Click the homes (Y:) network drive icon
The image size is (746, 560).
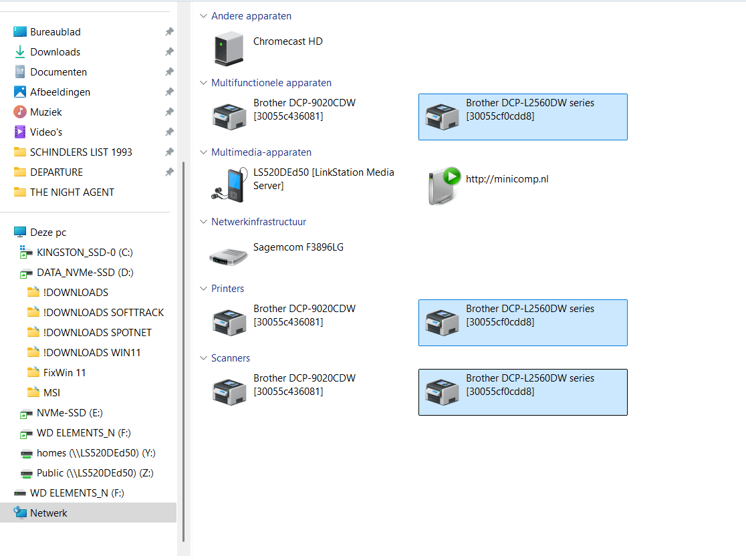pos(27,454)
